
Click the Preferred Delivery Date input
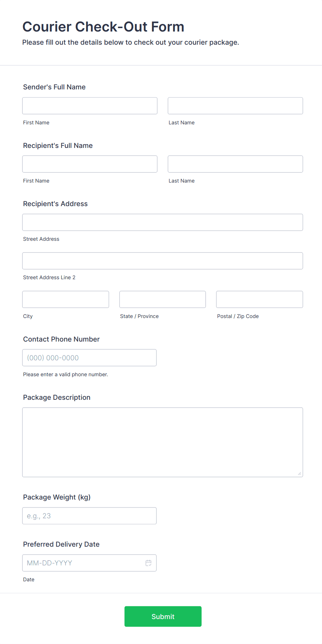pos(83,563)
